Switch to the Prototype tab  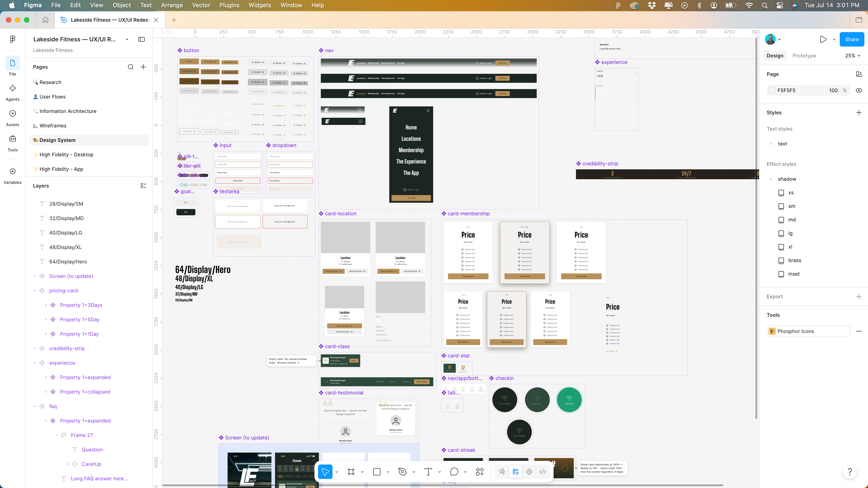(804, 56)
